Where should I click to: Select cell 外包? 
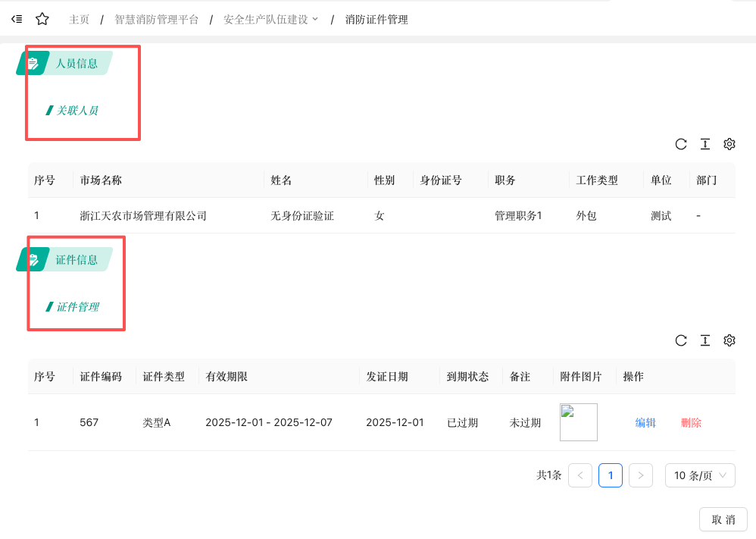[x=586, y=216]
